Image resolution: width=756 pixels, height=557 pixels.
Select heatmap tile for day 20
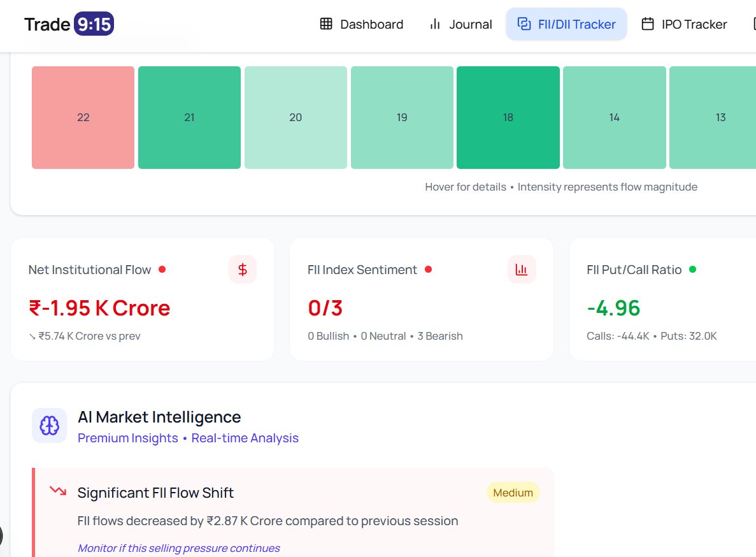click(296, 118)
